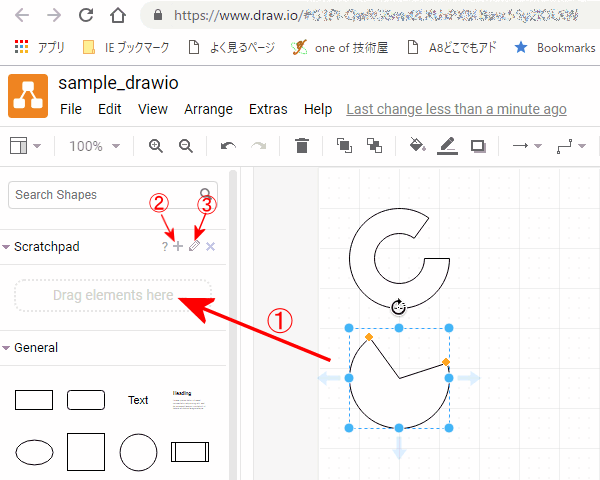Open the connection arrow style dropdown
This screenshot has height=480, width=600.
[x=526, y=146]
